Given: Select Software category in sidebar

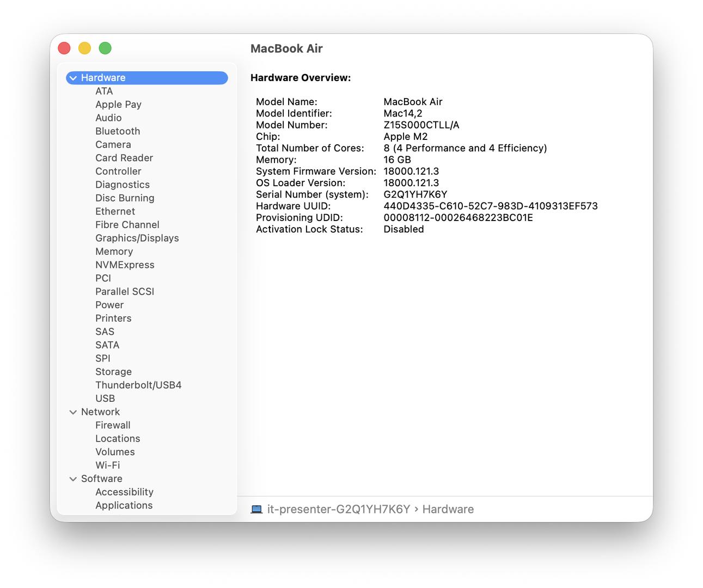Looking at the screenshot, I should click(102, 479).
